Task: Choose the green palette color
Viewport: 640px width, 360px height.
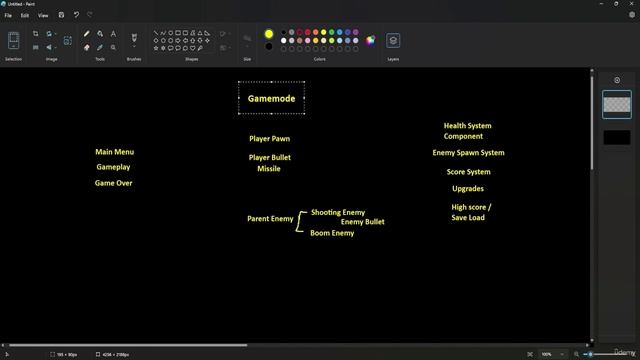Action: 332,32
